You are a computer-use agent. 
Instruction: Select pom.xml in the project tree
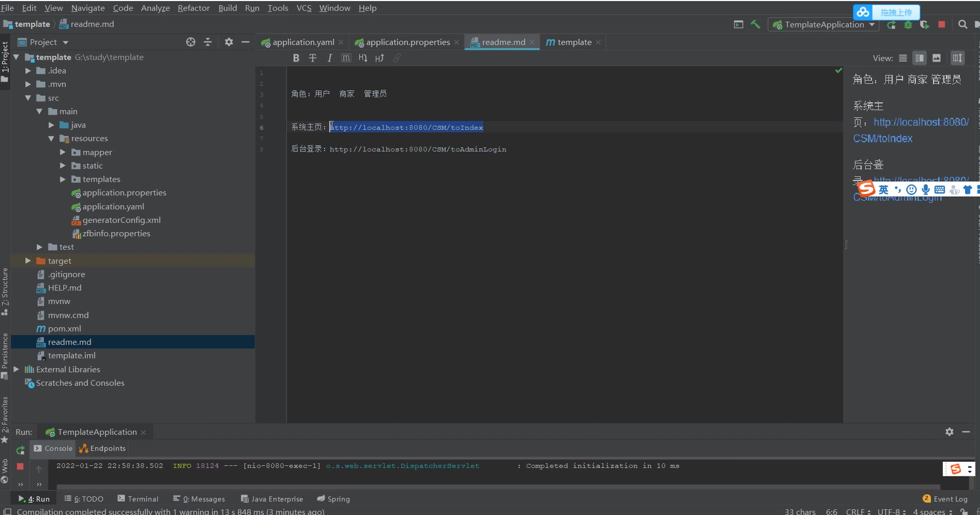pyautogui.click(x=64, y=329)
